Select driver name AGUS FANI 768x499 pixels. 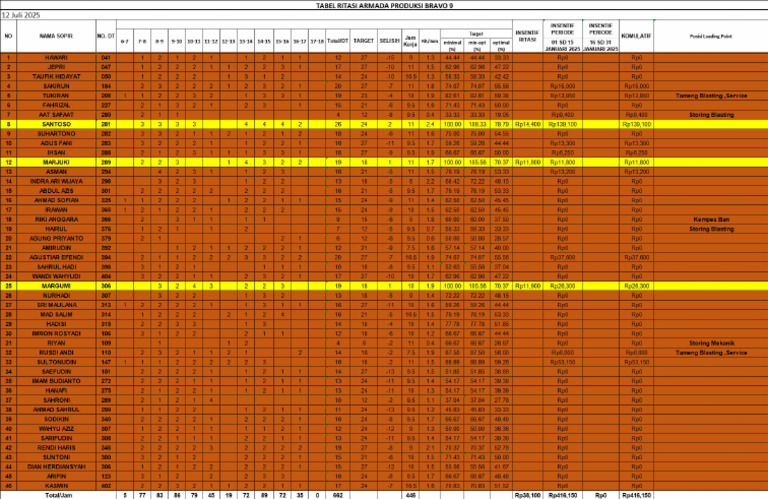pyautogui.click(x=56, y=143)
